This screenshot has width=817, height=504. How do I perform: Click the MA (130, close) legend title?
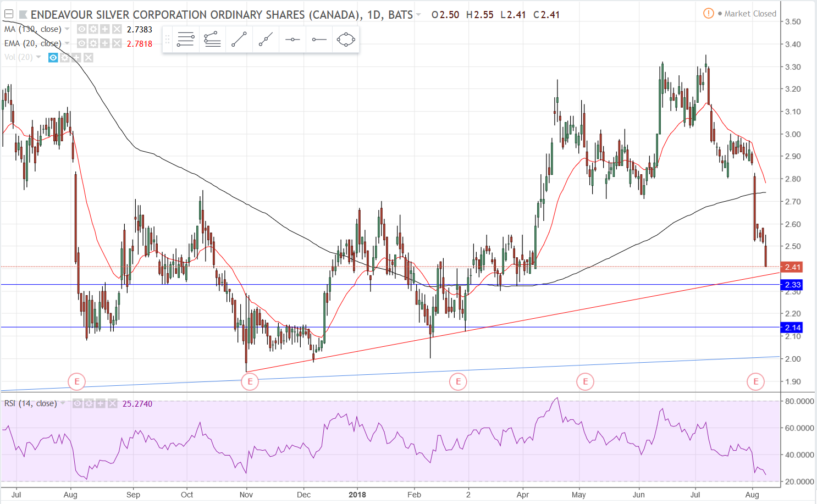click(32, 29)
